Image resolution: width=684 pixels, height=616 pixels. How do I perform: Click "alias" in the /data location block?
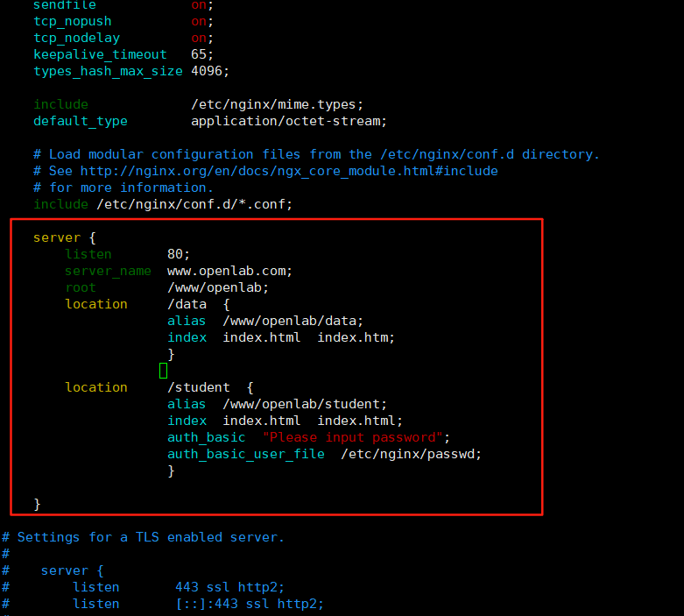point(187,321)
